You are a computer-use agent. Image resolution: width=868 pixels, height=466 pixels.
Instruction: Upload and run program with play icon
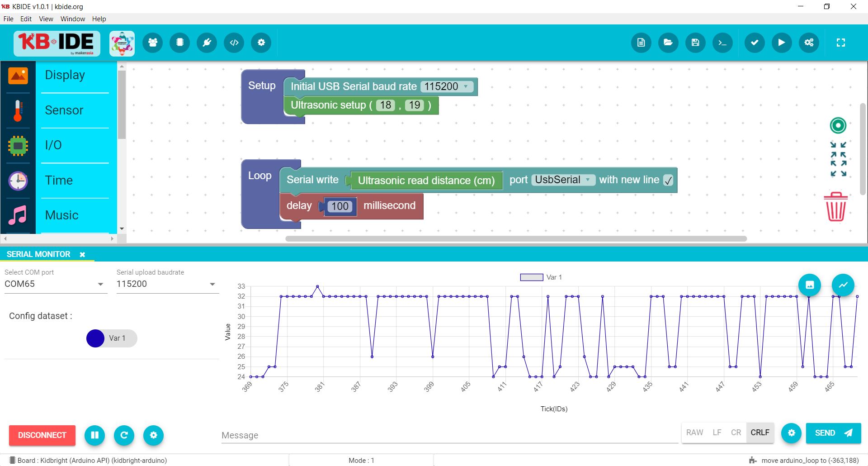pyautogui.click(x=782, y=43)
